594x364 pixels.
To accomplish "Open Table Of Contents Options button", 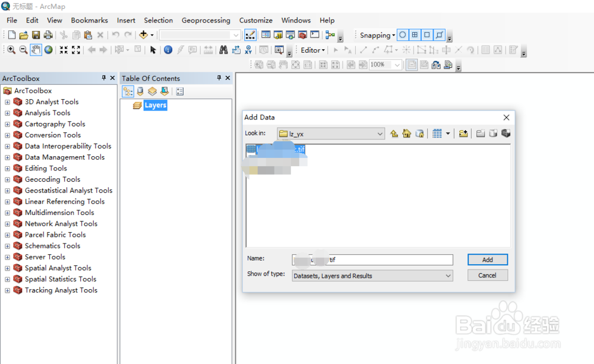I will [x=180, y=91].
